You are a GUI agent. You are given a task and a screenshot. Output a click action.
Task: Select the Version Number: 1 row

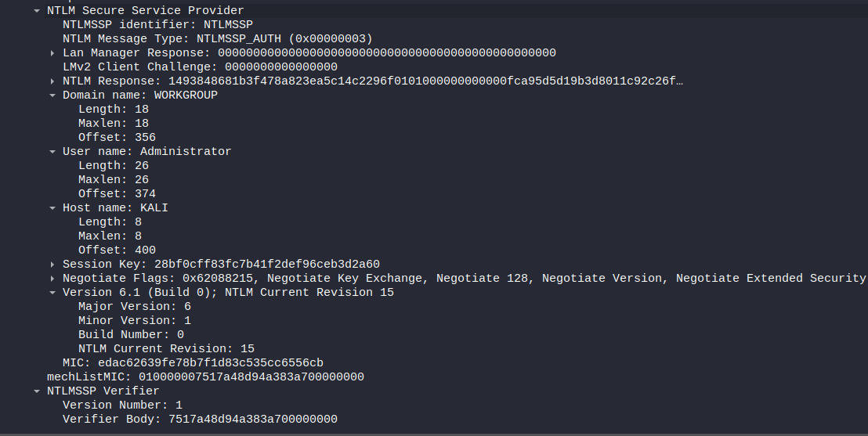[122, 405]
